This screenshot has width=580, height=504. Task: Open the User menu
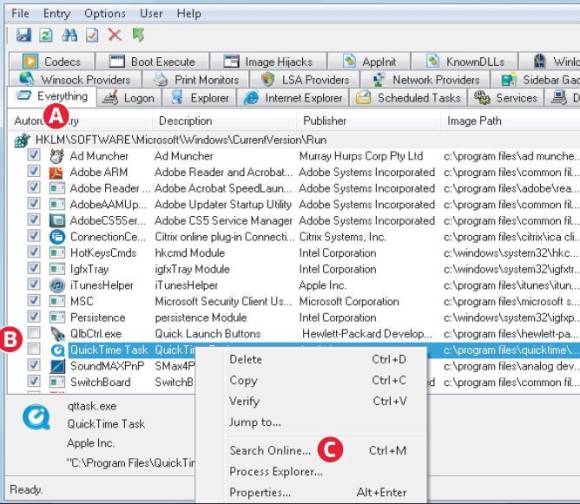(x=151, y=13)
